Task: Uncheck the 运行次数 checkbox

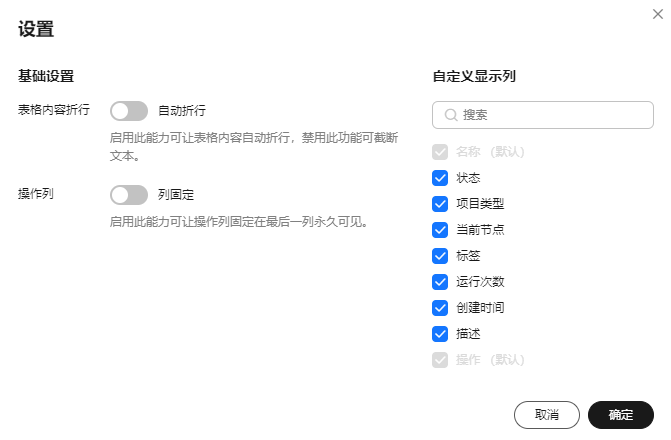Action: pos(440,282)
